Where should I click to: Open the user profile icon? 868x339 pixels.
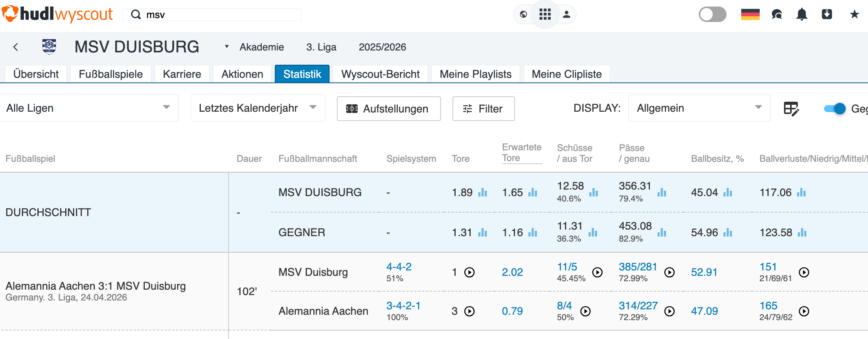click(567, 15)
